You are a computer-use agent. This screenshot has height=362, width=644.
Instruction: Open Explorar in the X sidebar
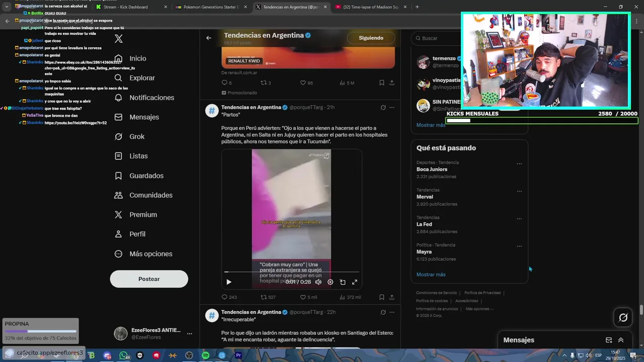click(x=134, y=78)
